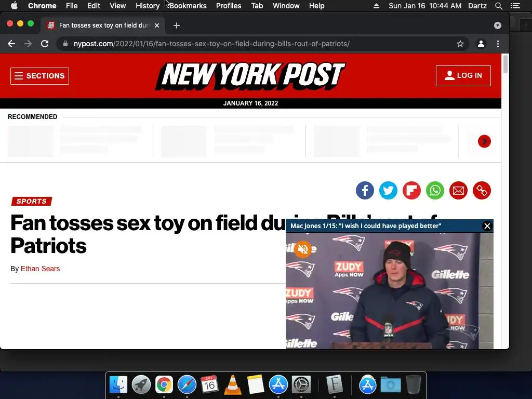Image resolution: width=532 pixels, height=399 pixels.
Task: Reload the nypost.com page
Action: point(45,44)
